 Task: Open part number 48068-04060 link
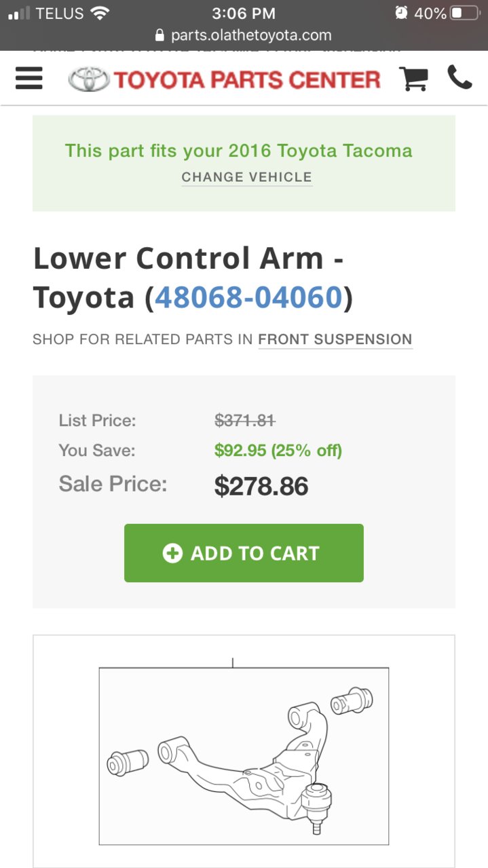pyautogui.click(x=248, y=297)
